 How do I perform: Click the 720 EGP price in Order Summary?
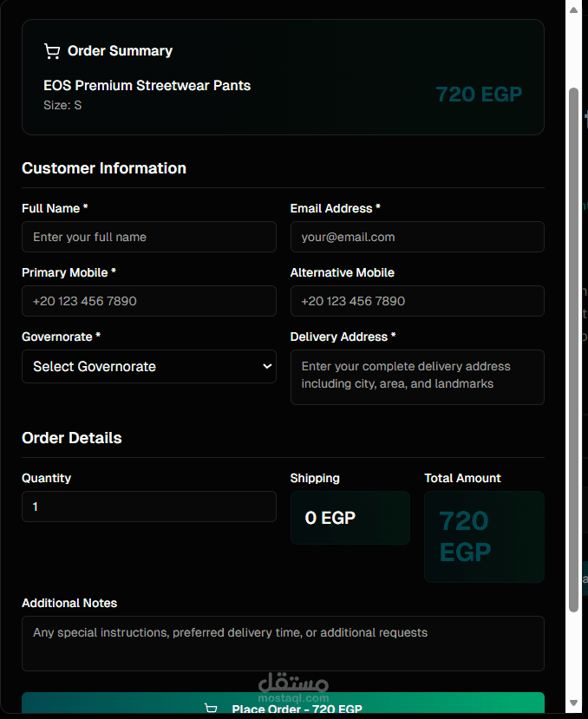(479, 95)
